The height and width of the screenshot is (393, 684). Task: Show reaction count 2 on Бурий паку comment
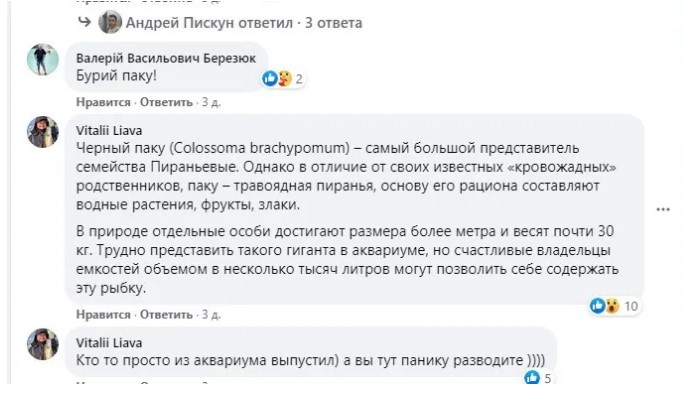click(299, 79)
